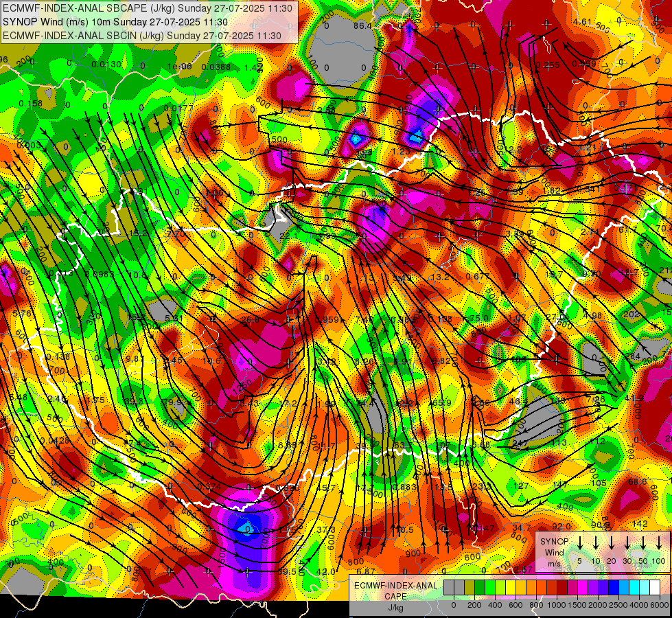Click the 0.374 value on the map
Screen dimensions: 672x618
pos(209,486)
